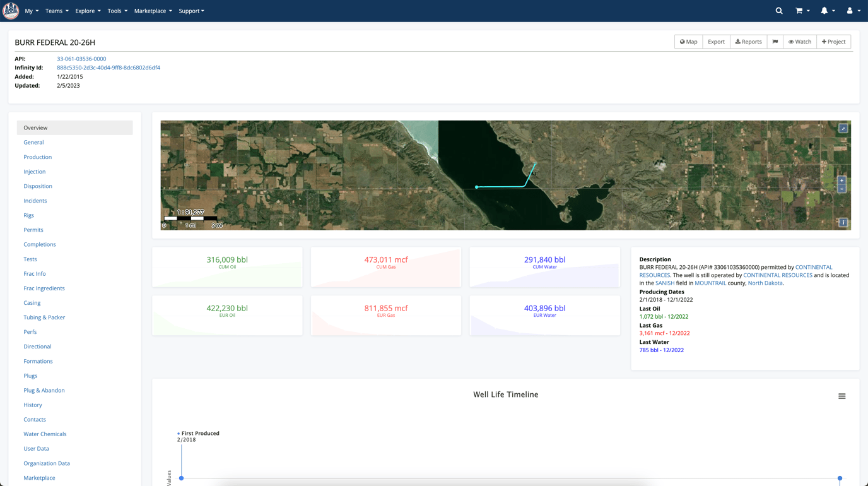Open the API link 33-061-03536-0000
868x486 pixels.
[81, 58]
